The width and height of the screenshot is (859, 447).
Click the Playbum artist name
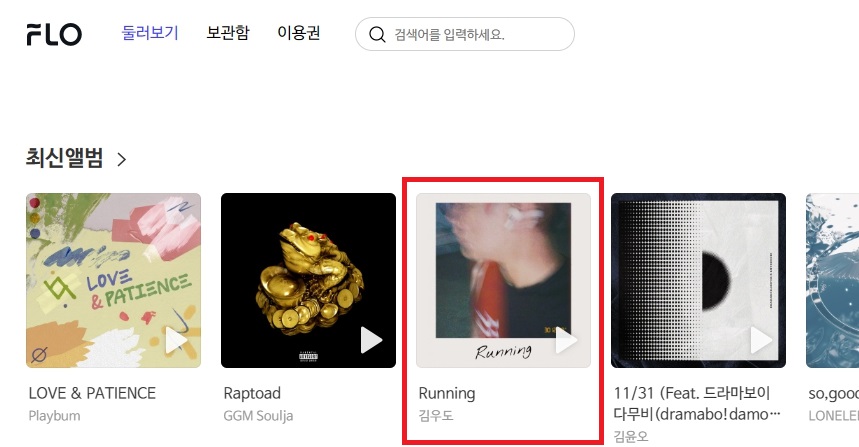54,416
